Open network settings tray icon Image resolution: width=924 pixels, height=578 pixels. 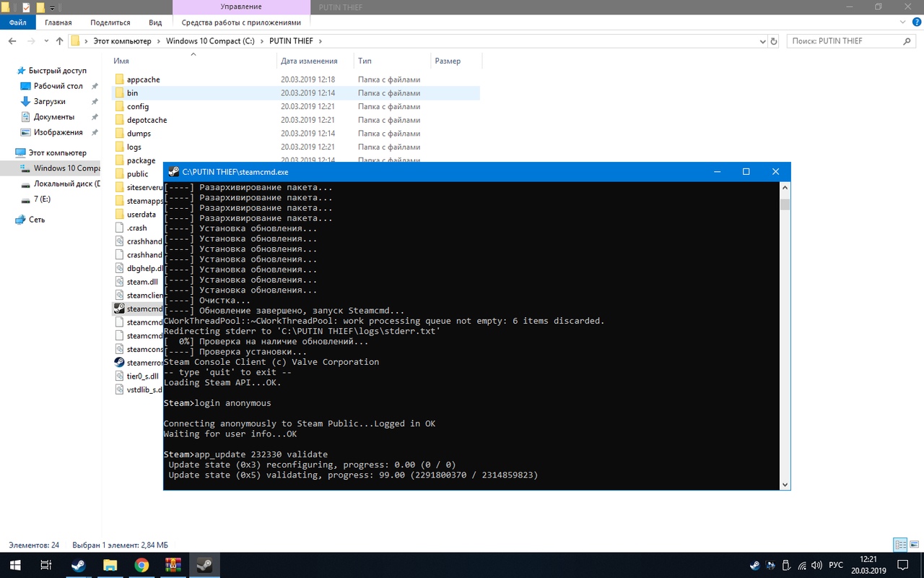(802, 565)
